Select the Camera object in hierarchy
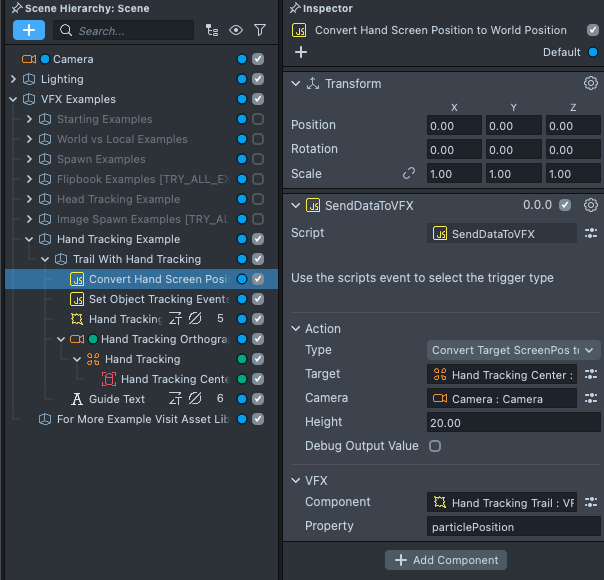This screenshot has height=580, width=604. click(72, 59)
